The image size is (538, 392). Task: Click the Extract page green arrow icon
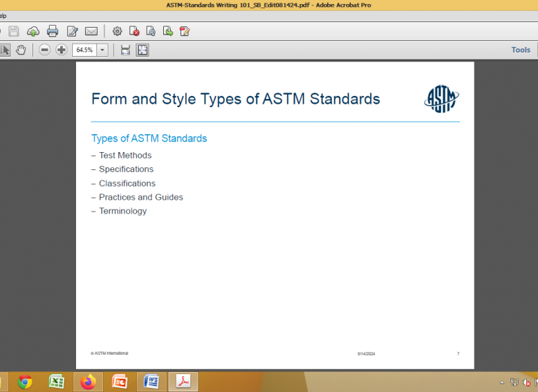coord(168,31)
